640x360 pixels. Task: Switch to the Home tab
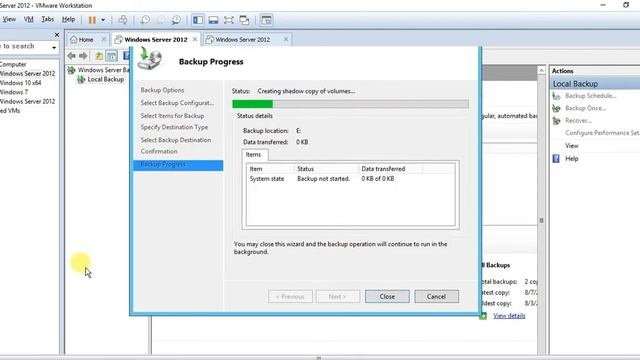83,40
